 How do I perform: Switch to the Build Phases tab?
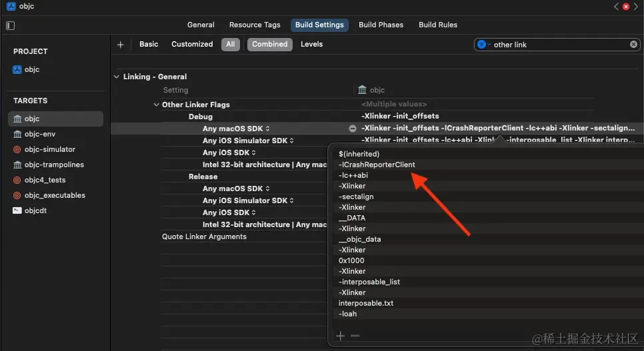pyautogui.click(x=381, y=25)
